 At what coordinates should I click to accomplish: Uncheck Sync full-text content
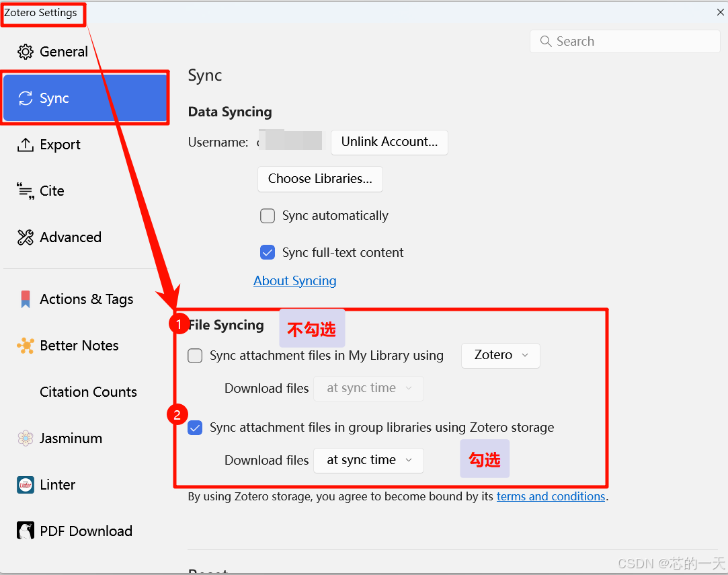pyautogui.click(x=268, y=253)
